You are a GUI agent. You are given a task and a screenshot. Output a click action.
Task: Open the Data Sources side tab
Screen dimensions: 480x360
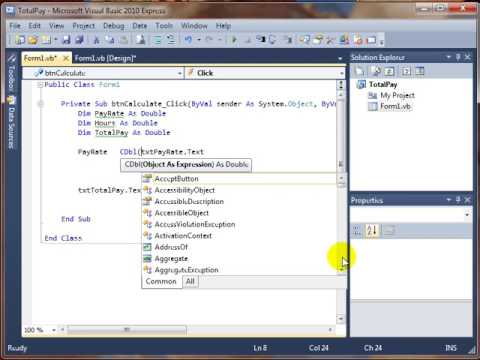click(x=12, y=123)
